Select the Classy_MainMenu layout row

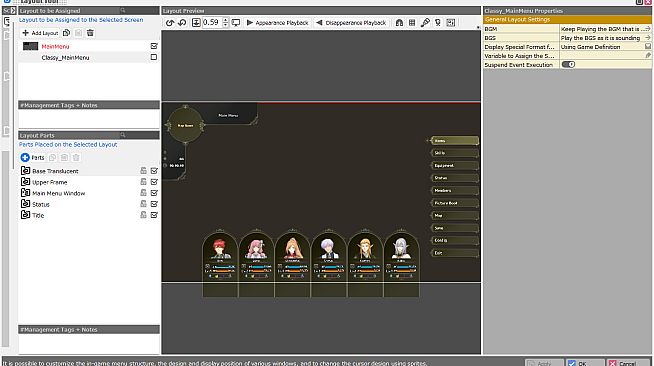(x=89, y=58)
